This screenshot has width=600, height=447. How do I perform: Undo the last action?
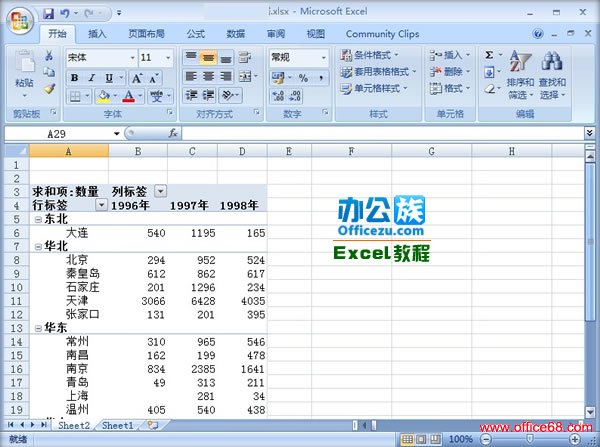coord(65,13)
